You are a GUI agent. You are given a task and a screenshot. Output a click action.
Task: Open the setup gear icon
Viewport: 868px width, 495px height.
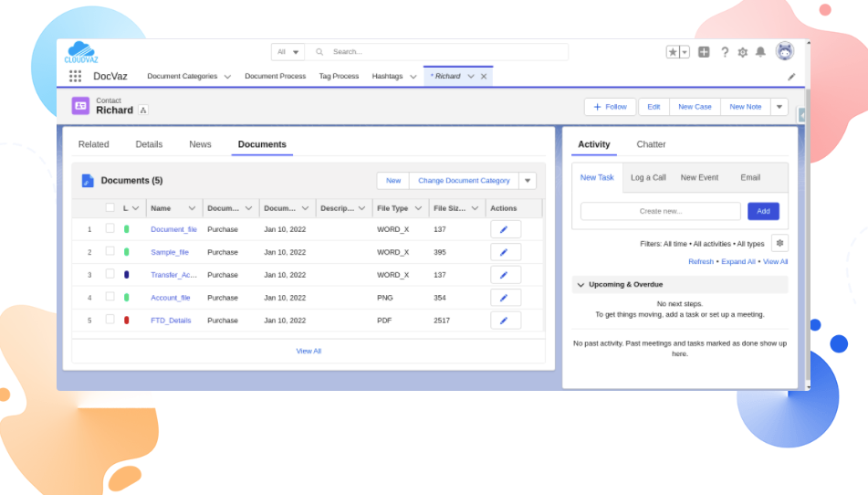point(742,52)
